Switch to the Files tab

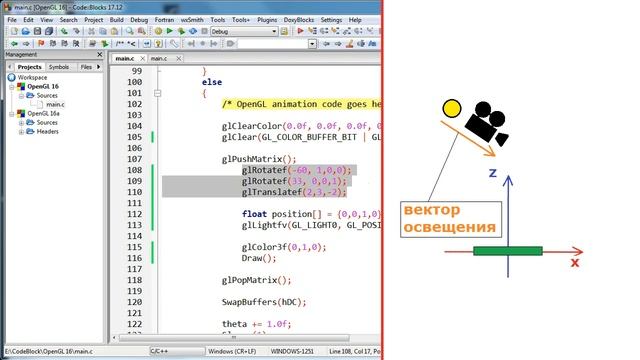pos(86,67)
